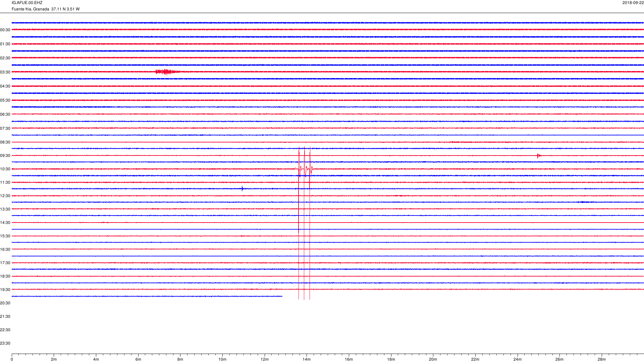This screenshot has height=362, width=644.
Task: Click the 14m axis label
Action: [307, 359]
